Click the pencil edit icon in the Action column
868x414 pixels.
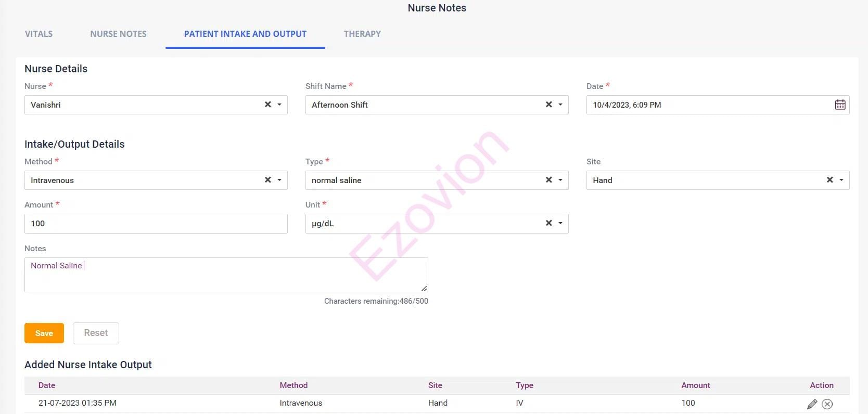click(812, 404)
